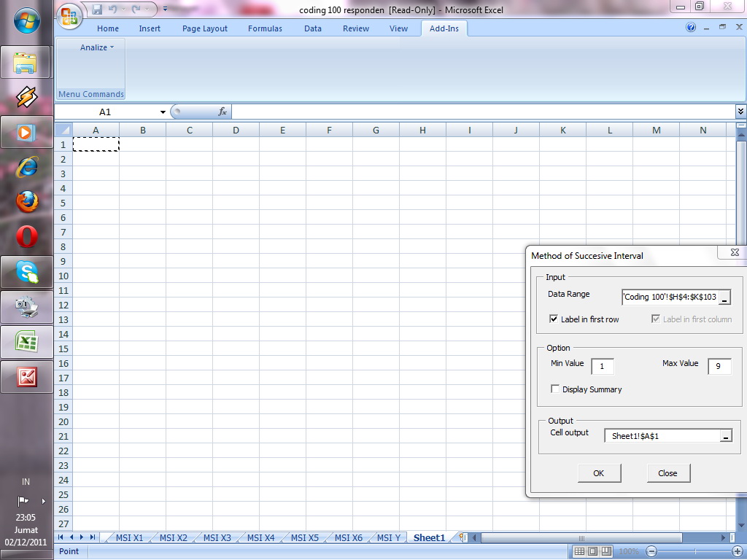Toggle Label in first row checkbox

tap(554, 319)
